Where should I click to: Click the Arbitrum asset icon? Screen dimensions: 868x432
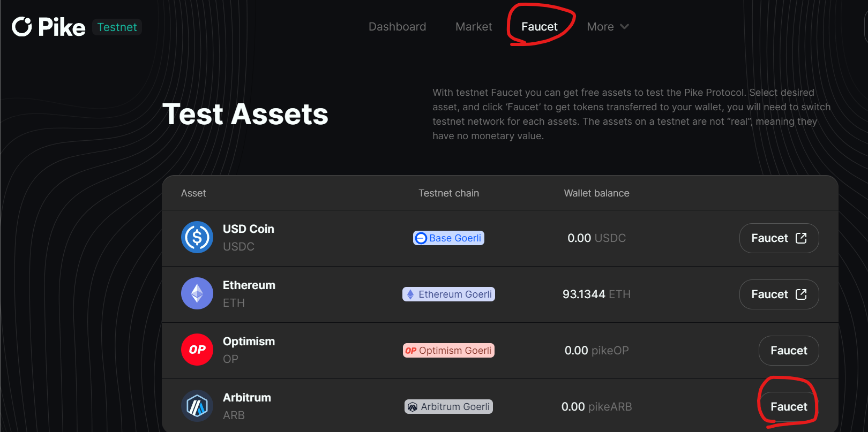197,406
